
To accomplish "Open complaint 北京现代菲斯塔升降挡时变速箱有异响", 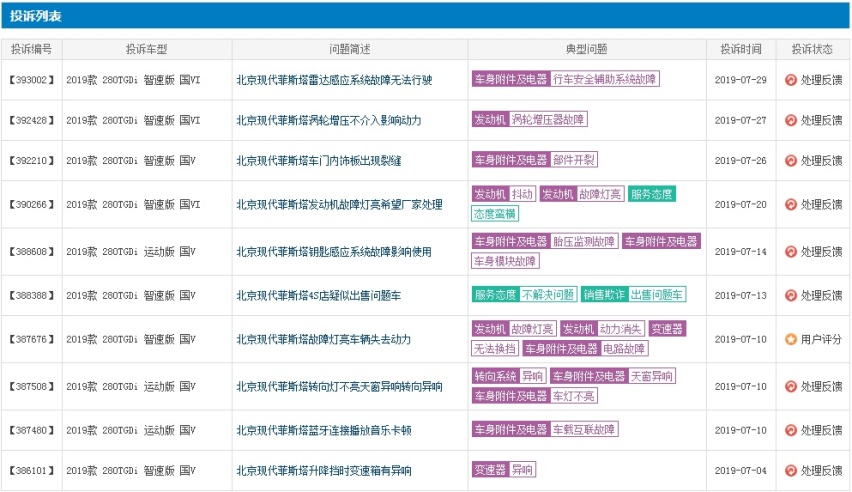I will pyautogui.click(x=323, y=471).
